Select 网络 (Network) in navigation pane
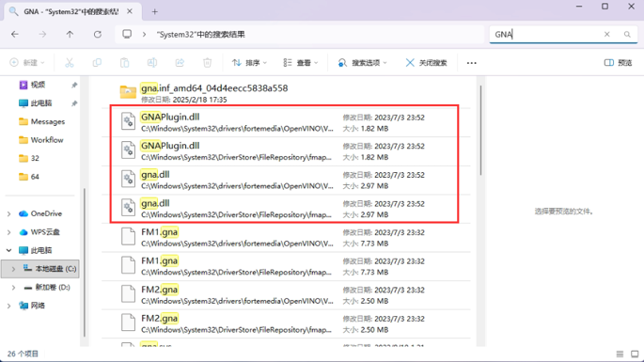This screenshot has height=362, width=644. (x=38, y=306)
